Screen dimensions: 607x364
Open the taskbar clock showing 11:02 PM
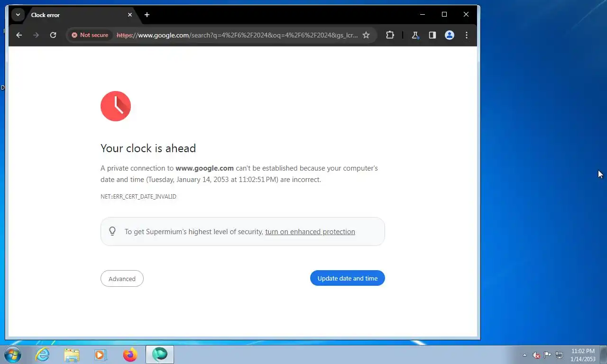tap(583, 355)
